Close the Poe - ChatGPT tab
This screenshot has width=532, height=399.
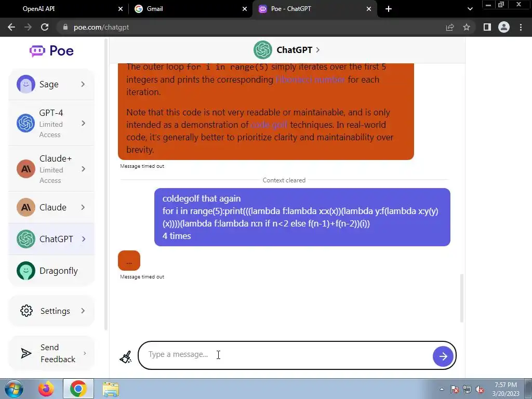[369, 9]
